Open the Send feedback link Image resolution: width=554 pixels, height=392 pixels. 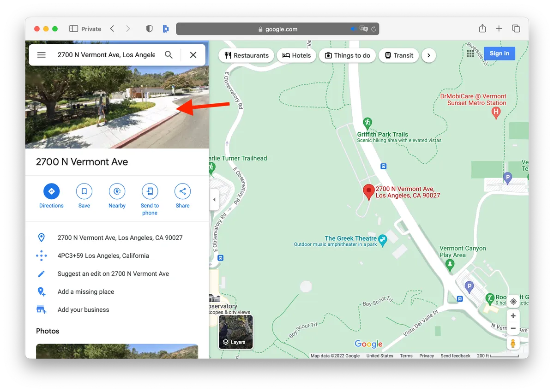pyautogui.click(x=455, y=356)
